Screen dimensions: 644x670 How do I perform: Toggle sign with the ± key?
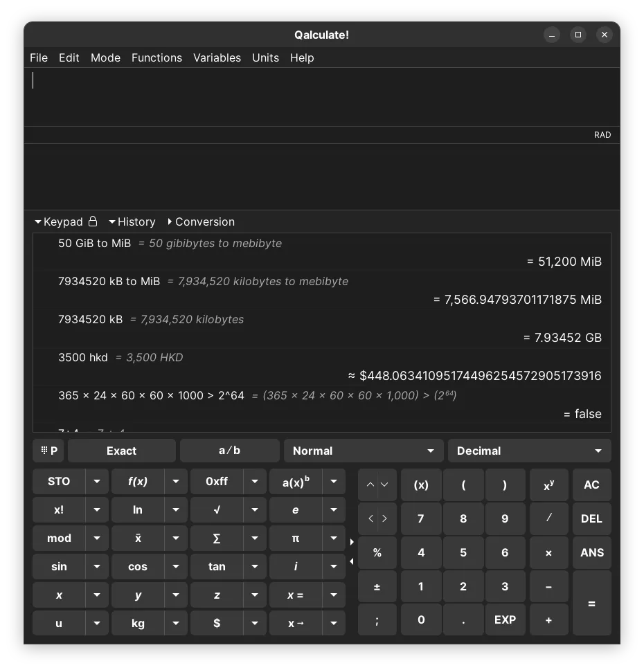377,587
